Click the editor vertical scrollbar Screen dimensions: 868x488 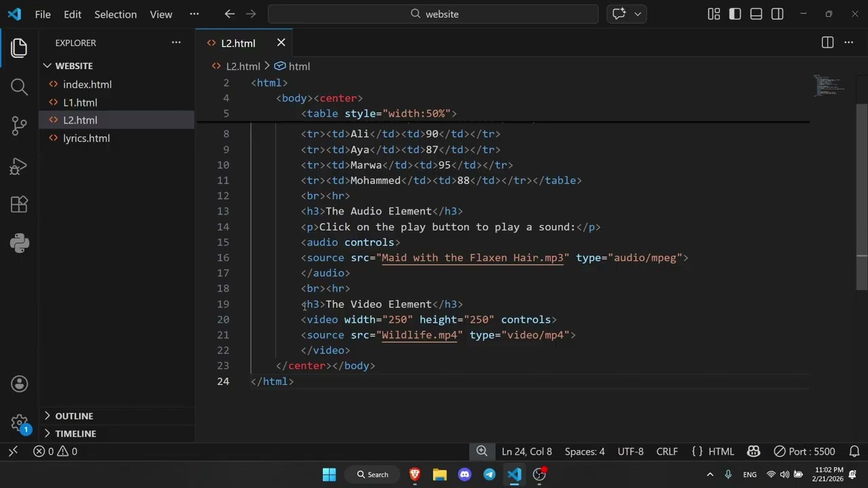click(862, 197)
